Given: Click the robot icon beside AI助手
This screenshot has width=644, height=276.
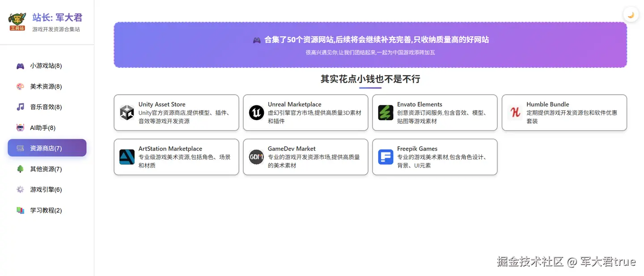Looking at the screenshot, I should click(x=20, y=128).
